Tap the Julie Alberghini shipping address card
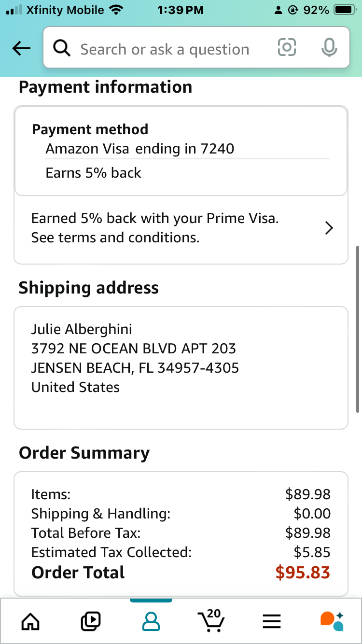Screen dimensions: 362x644 click(x=181, y=368)
